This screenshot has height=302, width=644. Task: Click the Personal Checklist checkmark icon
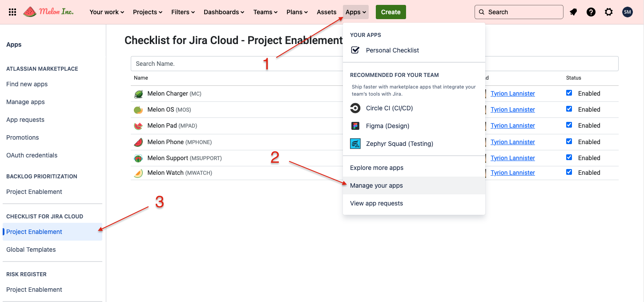click(355, 50)
